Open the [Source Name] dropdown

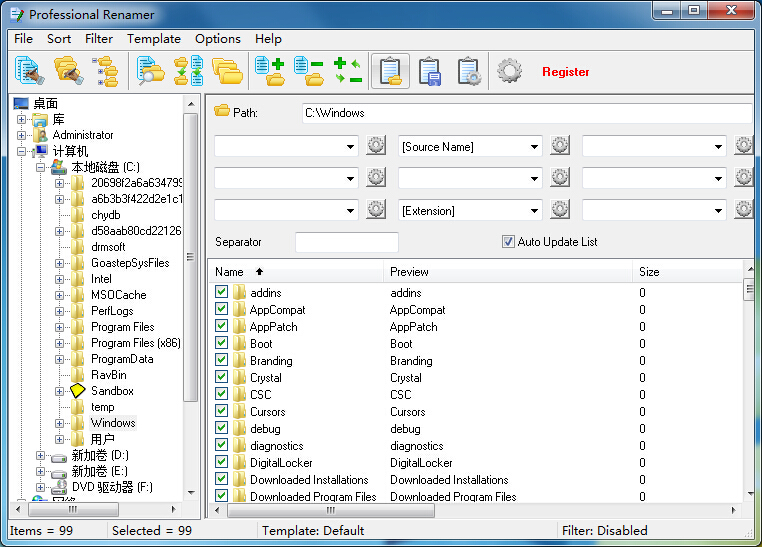pos(533,147)
